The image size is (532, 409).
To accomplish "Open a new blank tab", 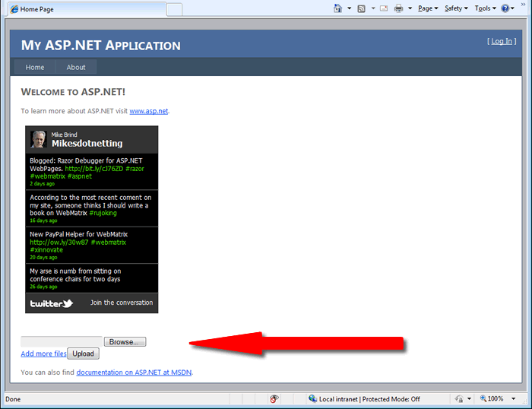I will tap(174, 10).
